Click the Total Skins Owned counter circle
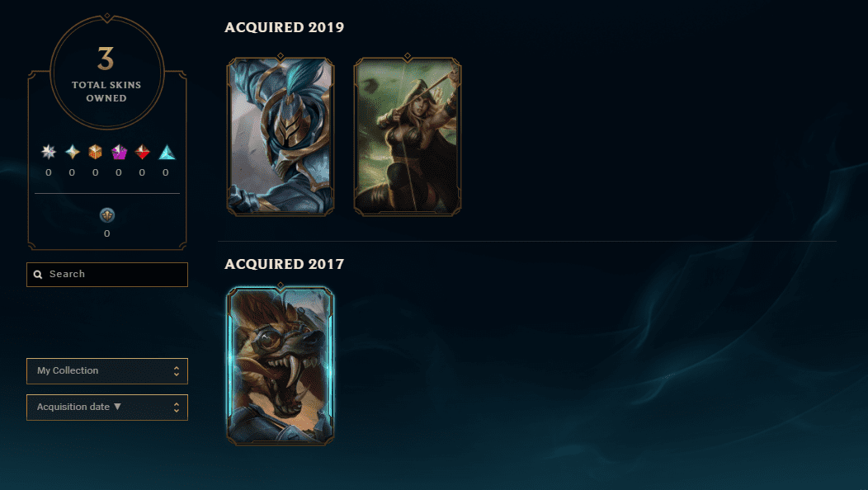 pos(106,72)
